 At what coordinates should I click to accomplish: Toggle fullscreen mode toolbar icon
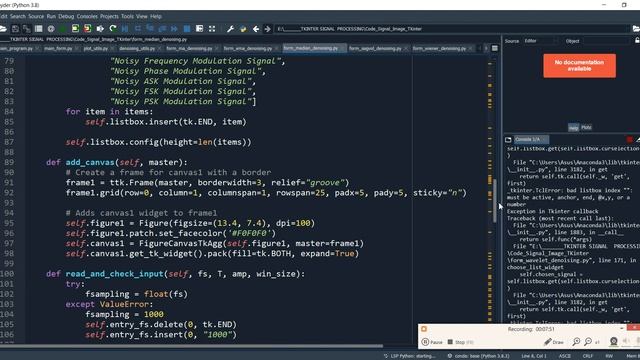(211, 29)
